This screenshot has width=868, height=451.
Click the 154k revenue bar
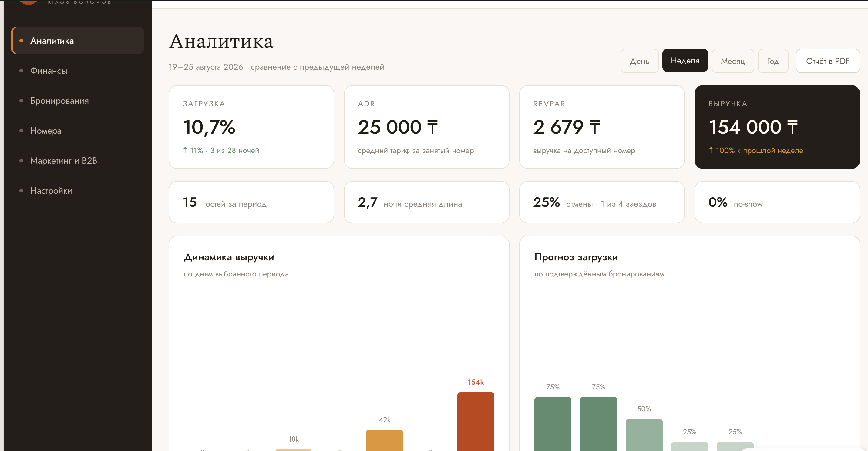tap(476, 421)
